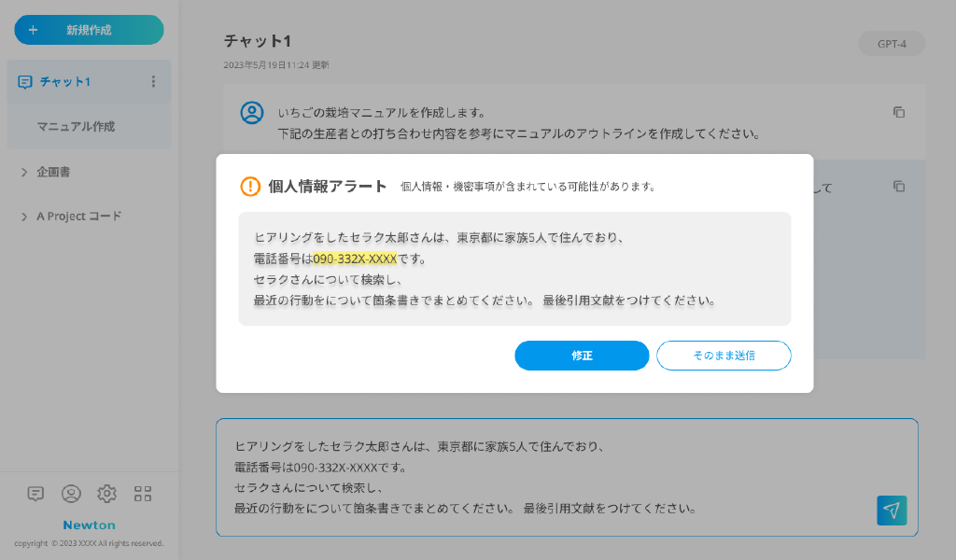Open the GPT-4 model selector
Viewport: 956px width, 560px height.
pyautogui.click(x=892, y=44)
